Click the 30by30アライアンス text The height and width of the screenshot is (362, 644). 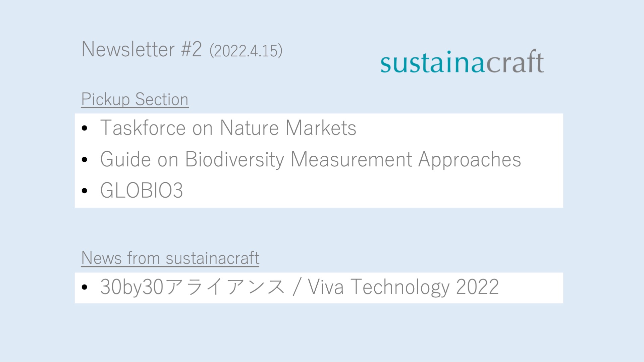pyautogui.click(x=192, y=287)
